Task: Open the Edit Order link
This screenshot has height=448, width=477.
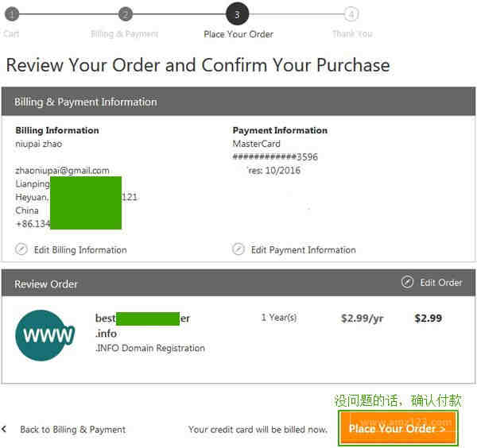Action: coord(441,282)
